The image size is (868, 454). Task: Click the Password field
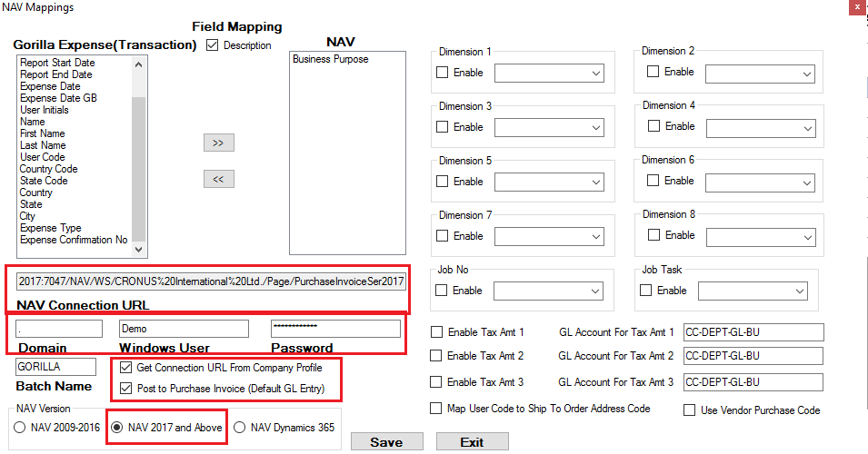[335, 329]
